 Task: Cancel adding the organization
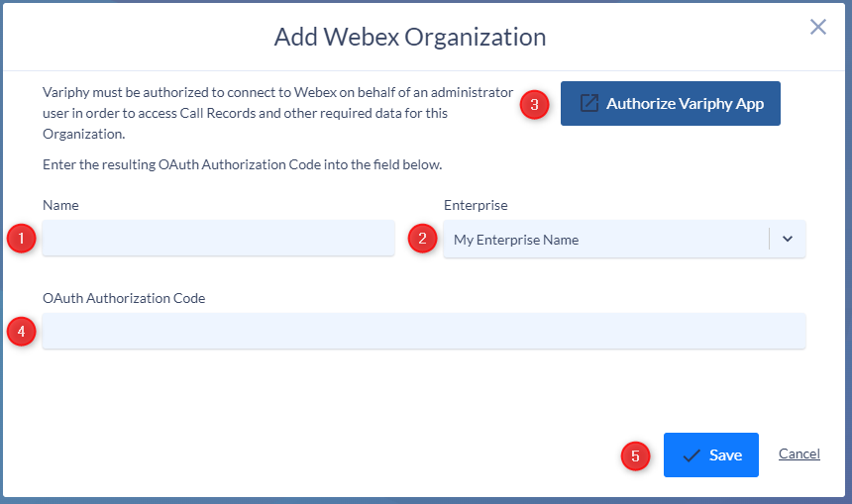(799, 454)
